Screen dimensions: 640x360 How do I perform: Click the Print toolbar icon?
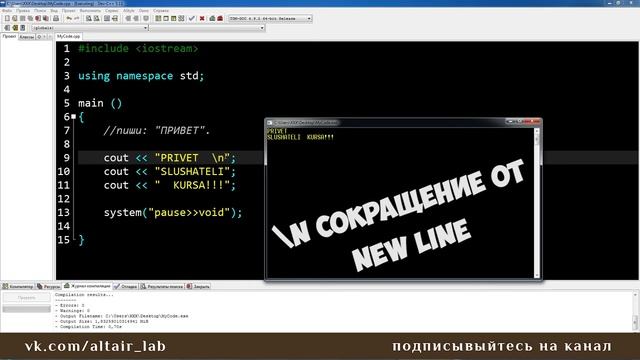(56, 18)
